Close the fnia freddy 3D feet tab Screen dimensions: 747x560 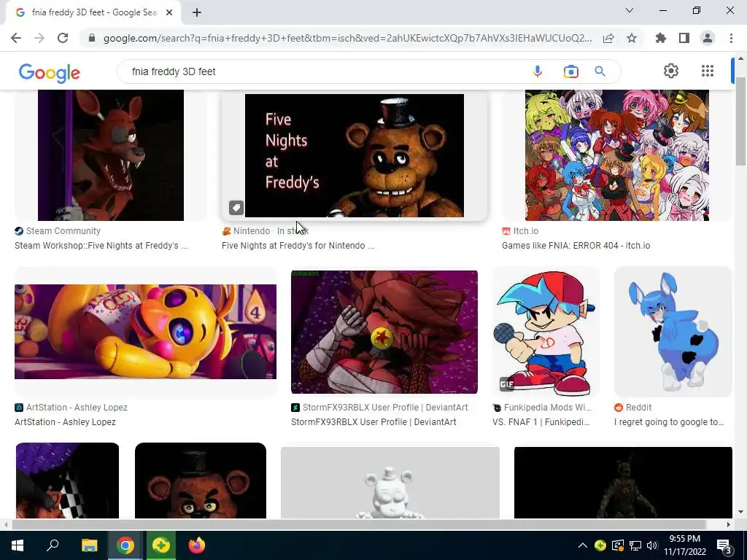click(x=169, y=13)
